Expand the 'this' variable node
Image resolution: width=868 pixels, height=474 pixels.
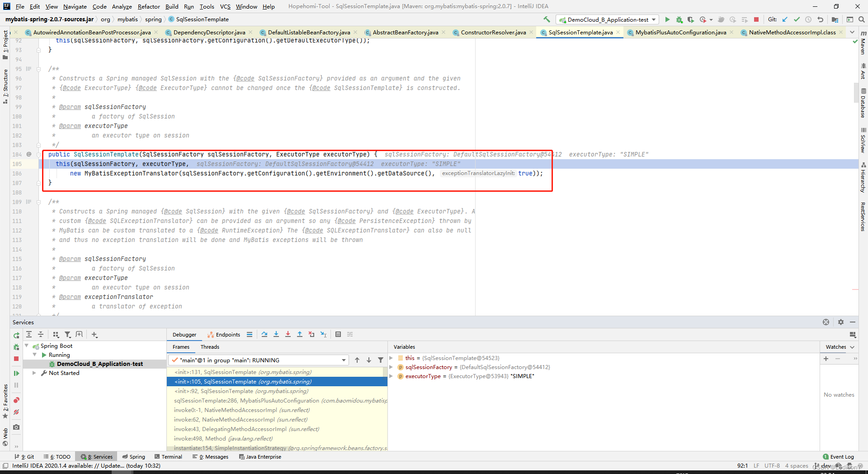point(391,358)
